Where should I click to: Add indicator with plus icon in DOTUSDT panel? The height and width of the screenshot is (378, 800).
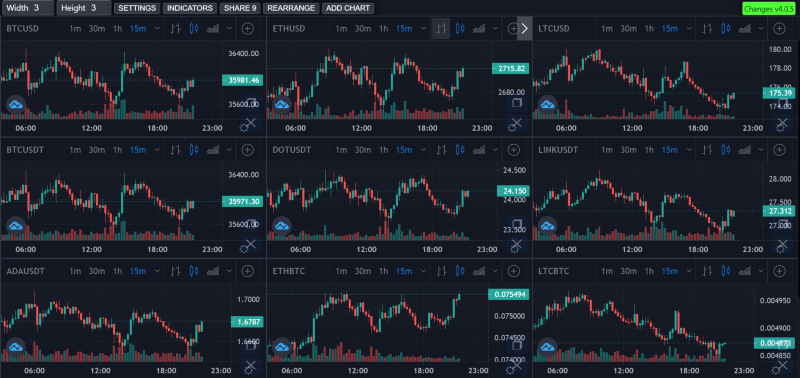(514, 150)
